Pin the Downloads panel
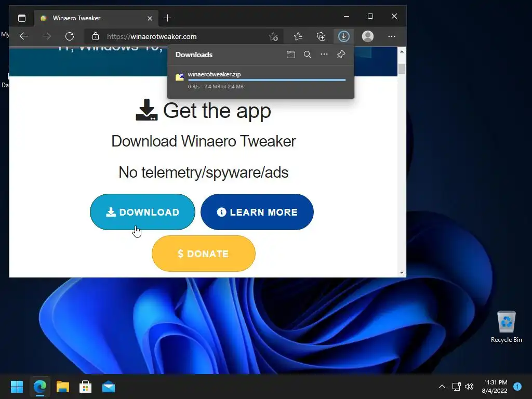Image resolution: width=532 pixels, height=399 pixels. point(341,54)
